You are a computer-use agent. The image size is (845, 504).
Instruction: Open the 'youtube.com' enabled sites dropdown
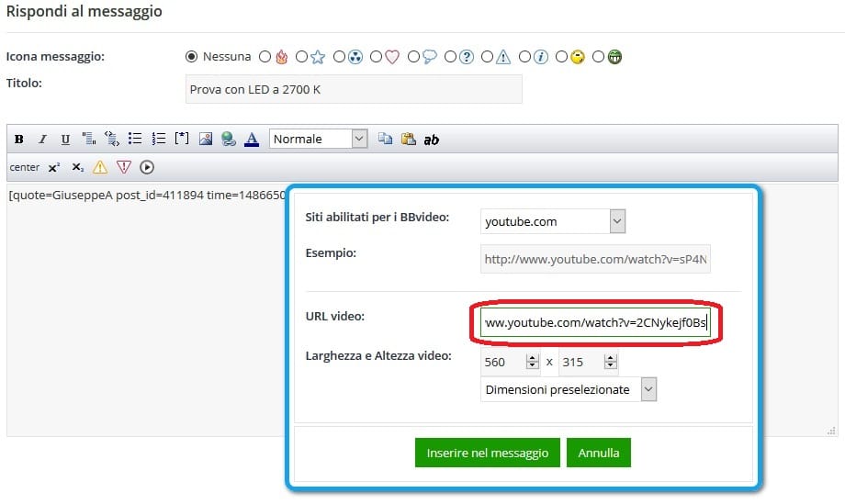pyautogui.click(x=553, y=221)
